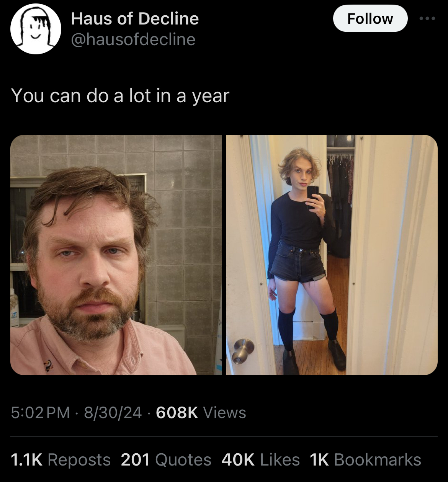Open the 1K Bookmarks count

click(365, 460)
